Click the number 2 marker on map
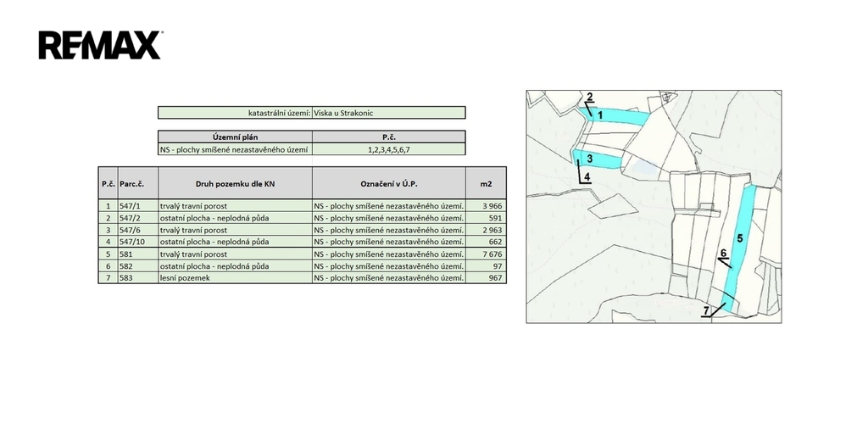 (590, 96)
